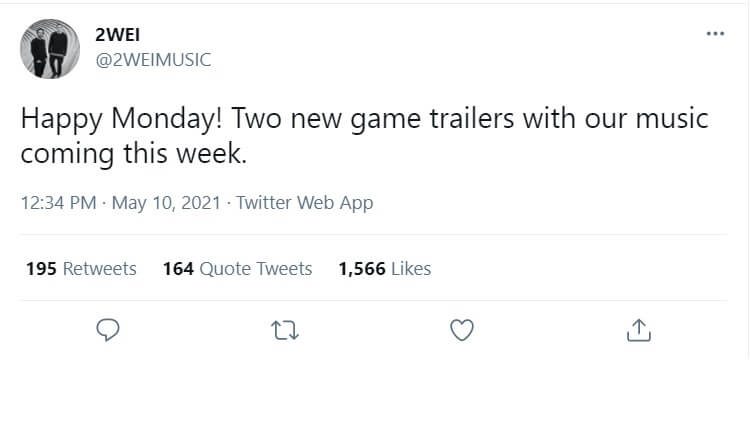Click the 2WEI profile avatar
The width and height of the screenshot is (750, 434).
pos(49,47)
